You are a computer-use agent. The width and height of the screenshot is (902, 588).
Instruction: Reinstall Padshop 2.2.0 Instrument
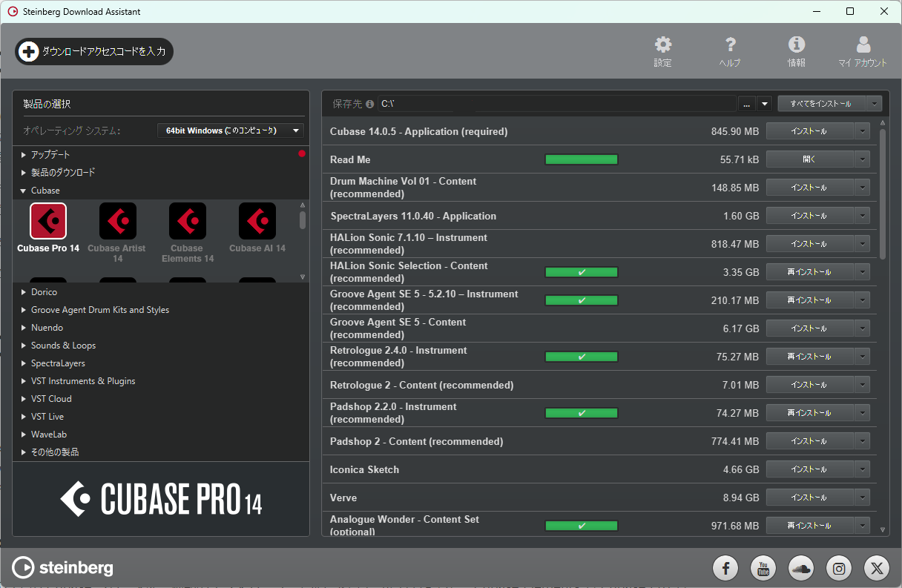[809, 413]
